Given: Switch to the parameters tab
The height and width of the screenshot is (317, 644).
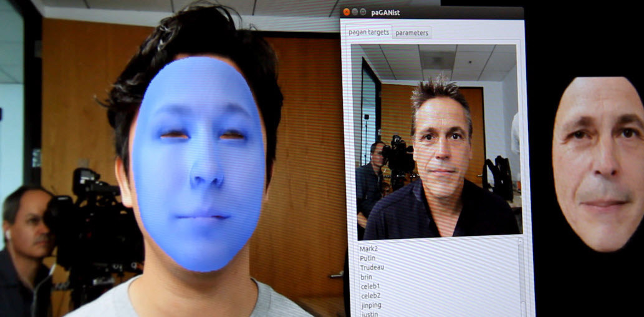Looking at the screenshot, I should pos(411,32).
